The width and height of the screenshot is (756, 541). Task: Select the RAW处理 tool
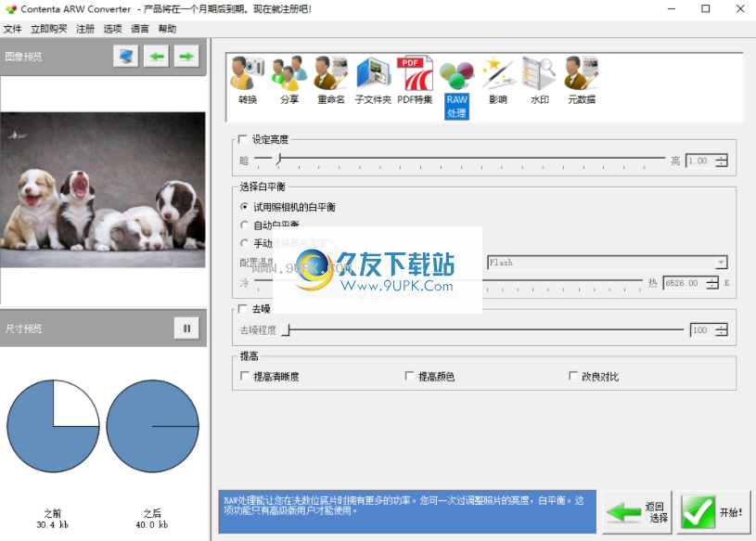(x=456, y=88)
